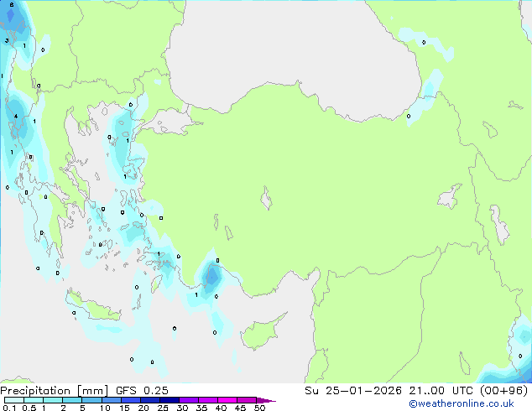Screen dimensions: 532x411
Task: Click the 30–35 mm purple legend box
Action: 188,400
